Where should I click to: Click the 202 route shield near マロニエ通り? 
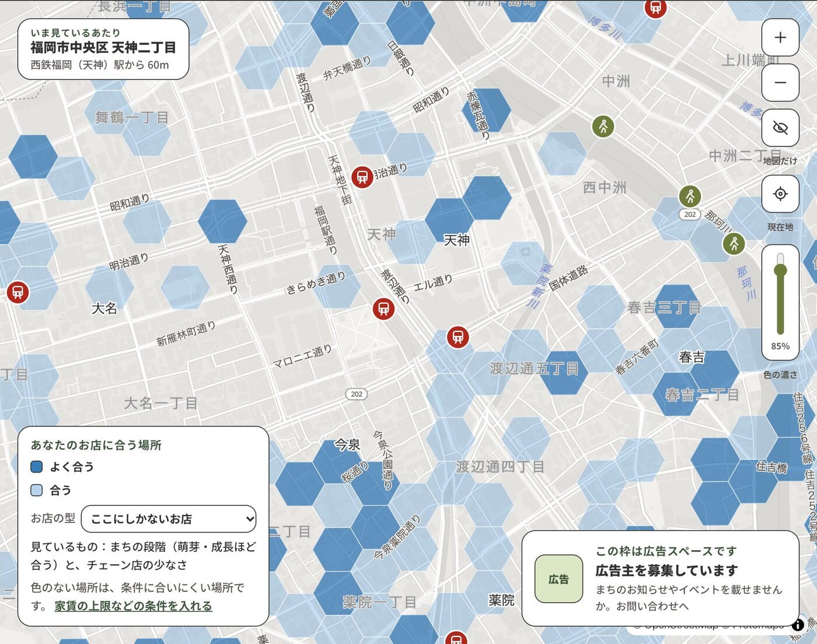[x=357, y=394]
